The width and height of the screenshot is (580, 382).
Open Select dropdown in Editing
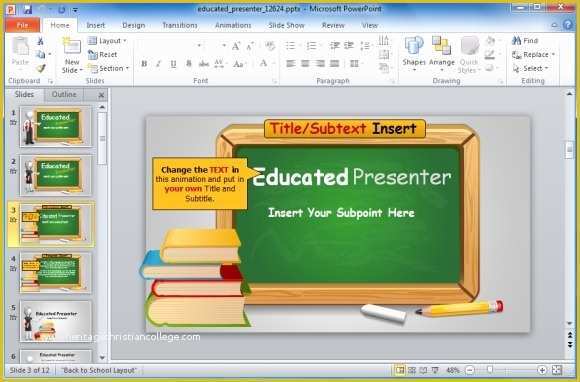(x=530, y=68)
